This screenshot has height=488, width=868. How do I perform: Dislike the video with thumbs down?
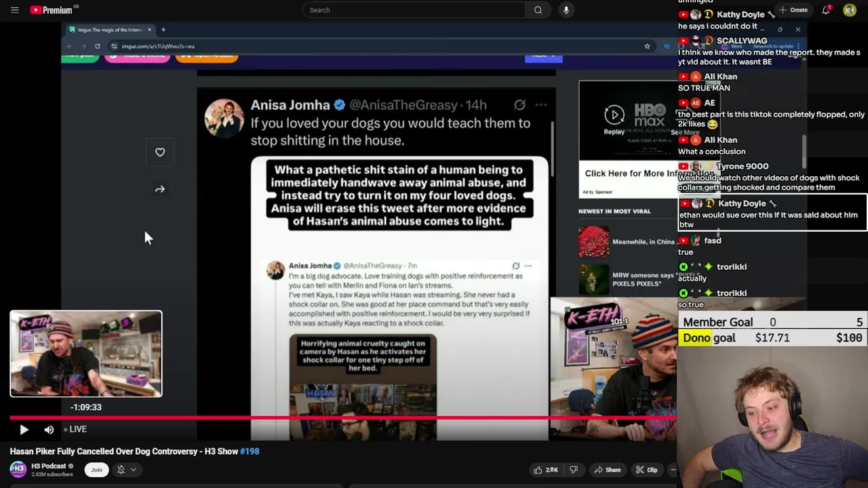pyautogui.click(x=574, y=470)
